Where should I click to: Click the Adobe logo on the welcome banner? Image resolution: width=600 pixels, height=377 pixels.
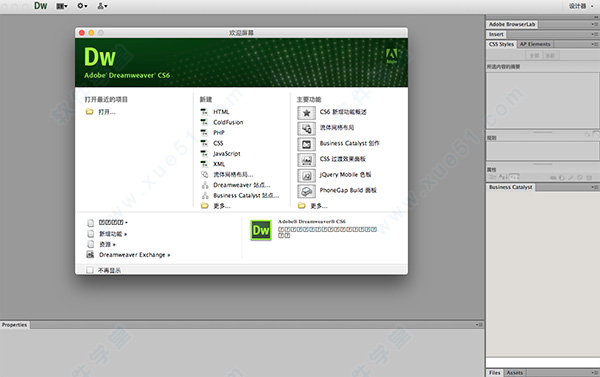coord(391,56)
